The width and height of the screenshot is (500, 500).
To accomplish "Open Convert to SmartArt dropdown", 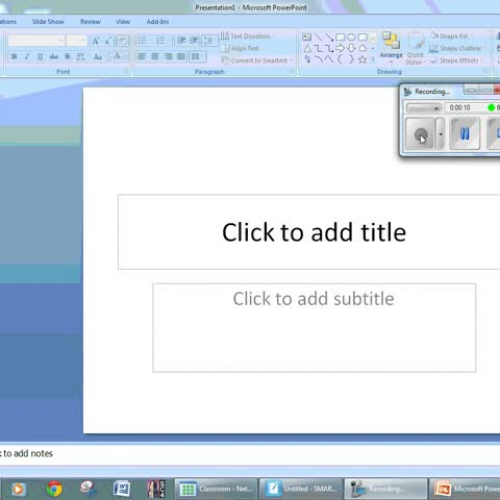I will (x=257, y=61).
